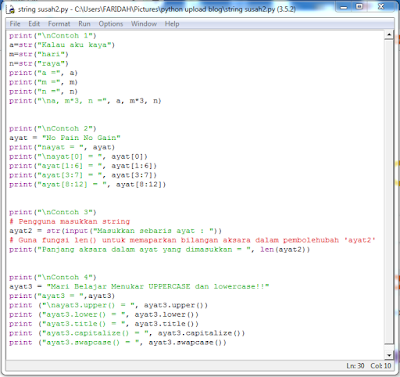This screenshot has height=377, width=400.
Task: Click the line print("\nContoh 3")
Action: point(53,212)
